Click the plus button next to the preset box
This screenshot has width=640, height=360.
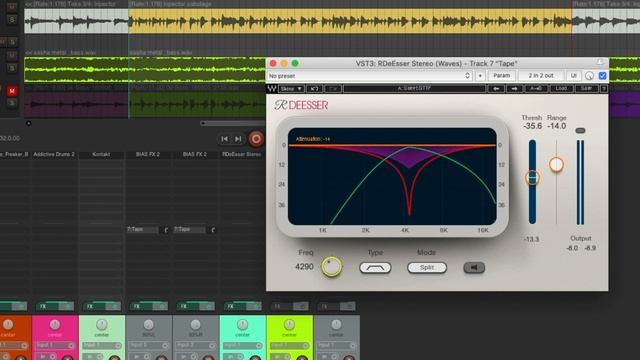point(480,76)
